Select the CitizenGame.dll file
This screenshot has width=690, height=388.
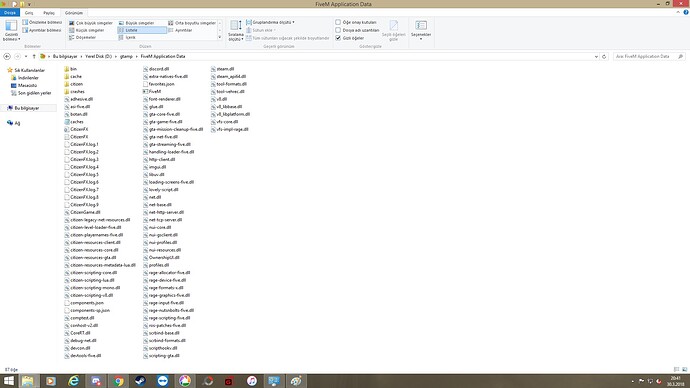coord(82,212)
